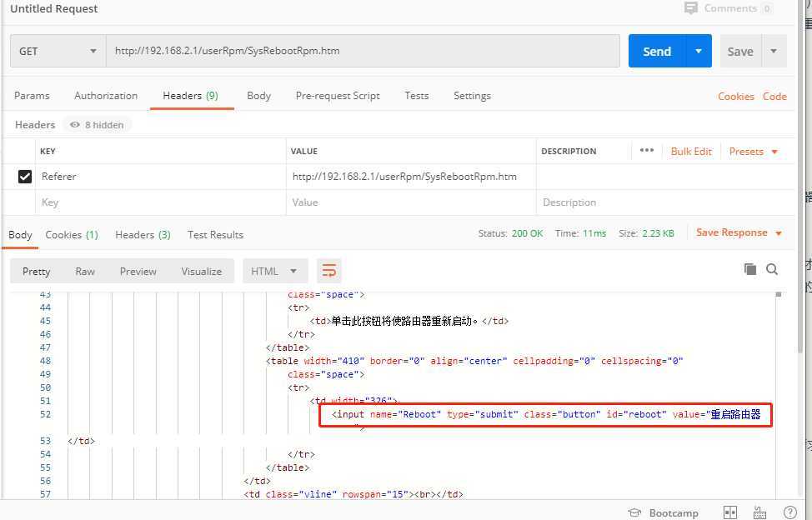
Task: Switch to the Authorization tab
Action: click(106, 96)
